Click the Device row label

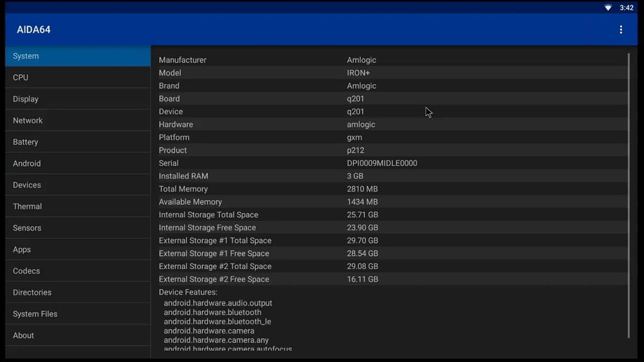click(171, 112)
